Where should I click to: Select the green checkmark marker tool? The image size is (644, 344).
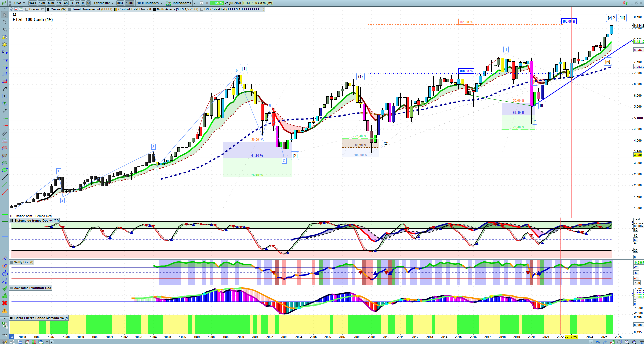tap(5, 288)
